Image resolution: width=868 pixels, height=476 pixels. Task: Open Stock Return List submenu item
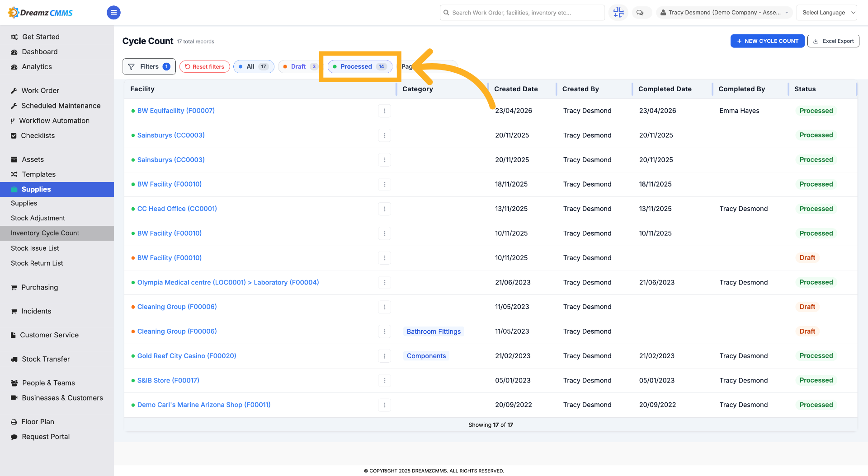[37, 263]
